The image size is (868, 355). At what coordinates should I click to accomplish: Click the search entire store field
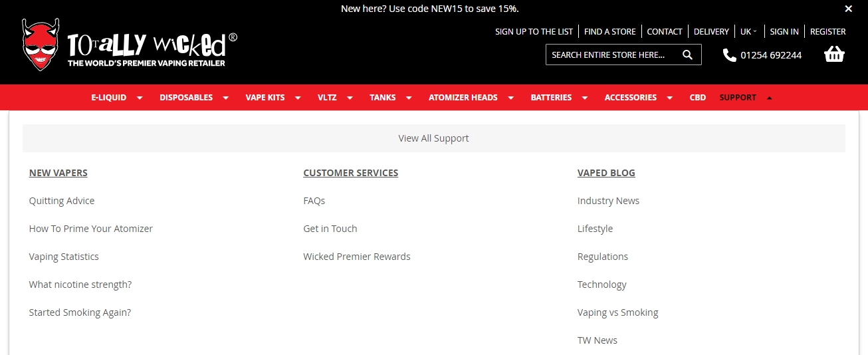click(623, 55)
